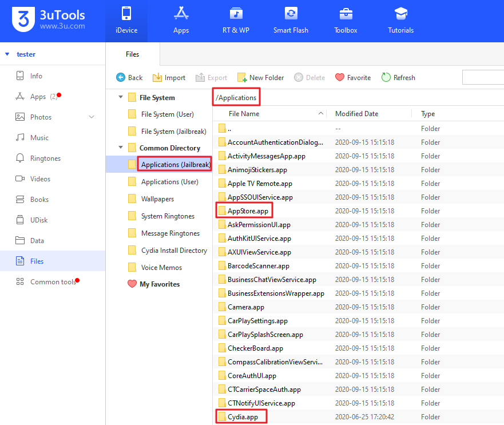
Task: Switch to the Files tab
Action: point(132,54)
